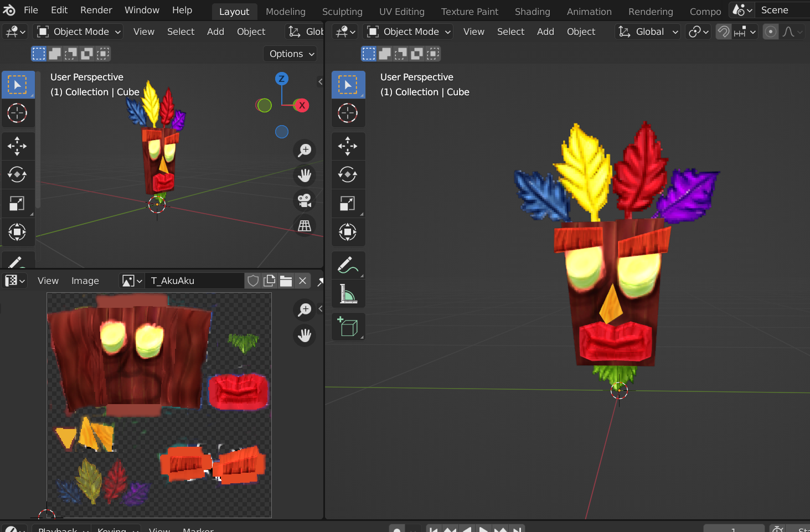810x532 pixels.
Task: Choose Invert selection mode in left viewport
Action: (x=87, y=54)
